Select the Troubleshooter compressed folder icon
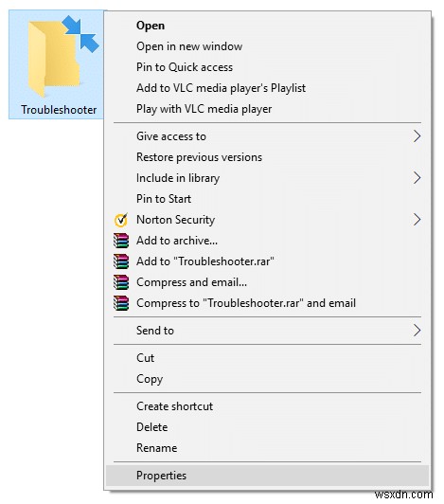Image resolution: width=444 pixels, height=504 pixels. point(62,56)
